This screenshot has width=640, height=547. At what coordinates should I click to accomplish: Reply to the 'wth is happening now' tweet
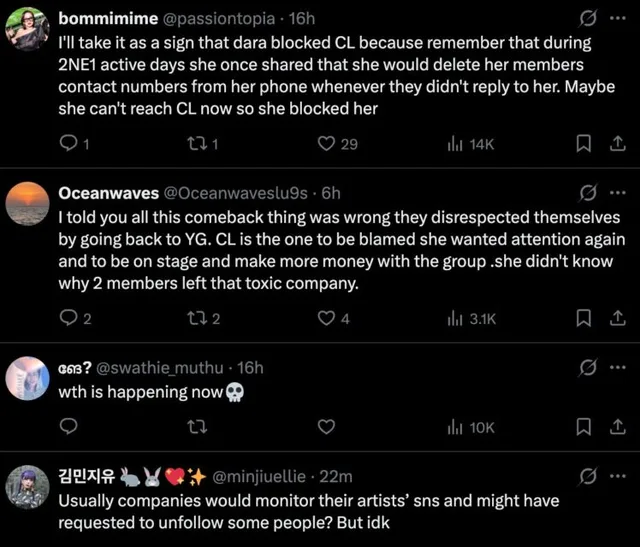[x=69, y=427]
